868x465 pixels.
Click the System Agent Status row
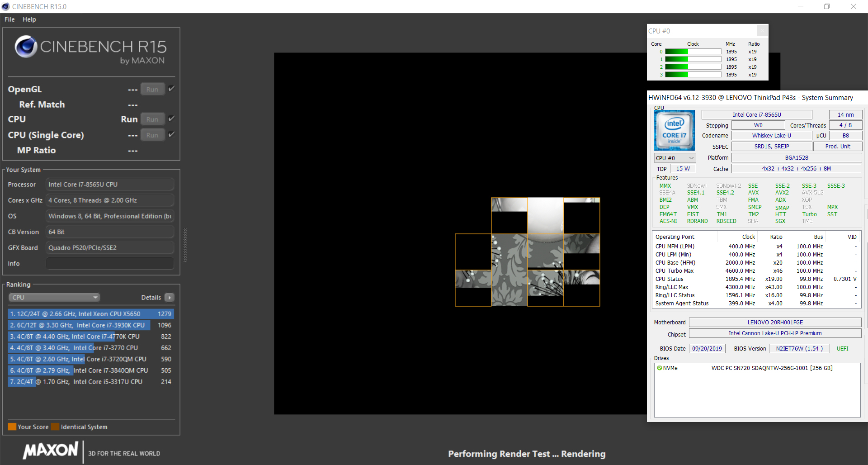click(756, 304)
